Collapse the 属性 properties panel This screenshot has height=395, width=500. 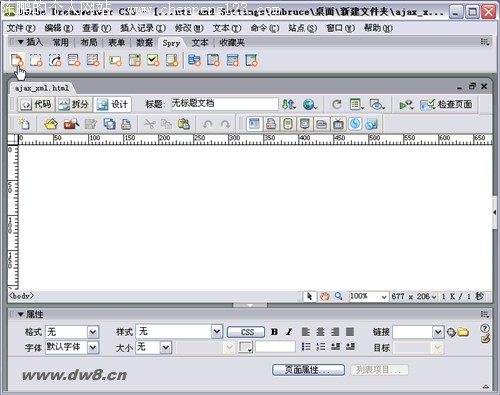click(x=21, y=314)
